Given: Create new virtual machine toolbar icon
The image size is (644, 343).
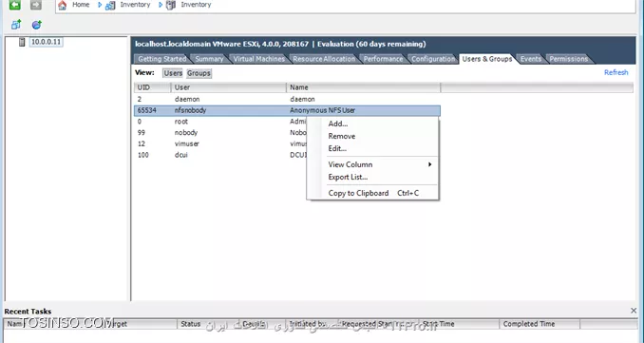Looking at the screenshot, I should (x=16, y=25).
